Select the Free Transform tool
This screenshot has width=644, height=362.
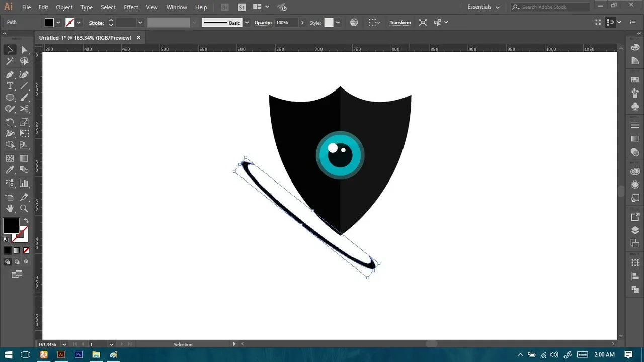pos(24,134)
